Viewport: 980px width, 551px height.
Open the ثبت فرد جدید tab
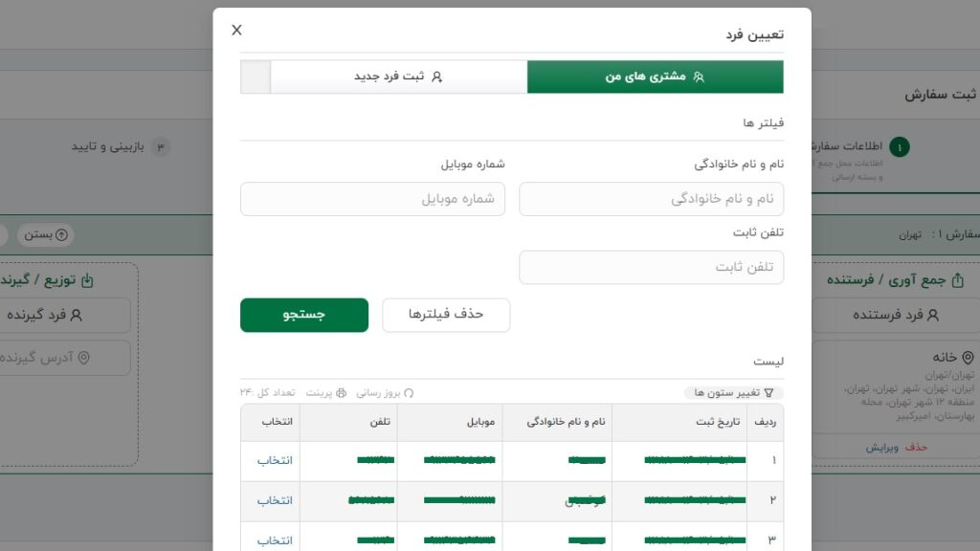(x=398, y=77)
